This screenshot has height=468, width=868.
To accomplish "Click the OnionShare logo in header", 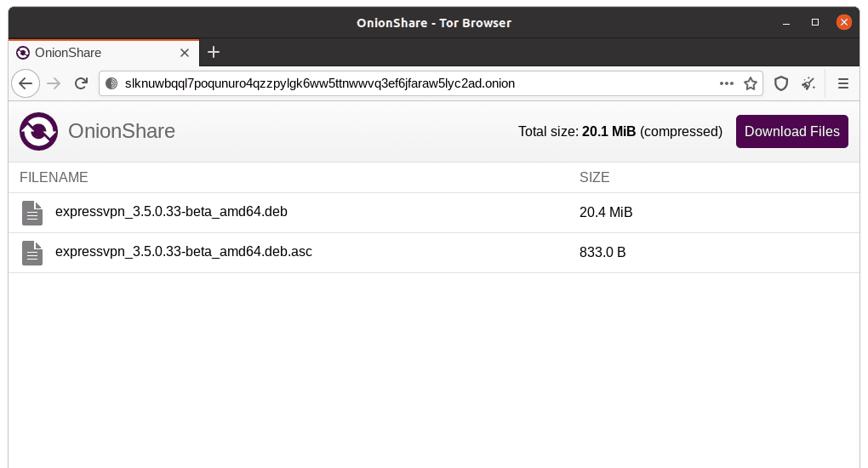I will pos(39,131).
